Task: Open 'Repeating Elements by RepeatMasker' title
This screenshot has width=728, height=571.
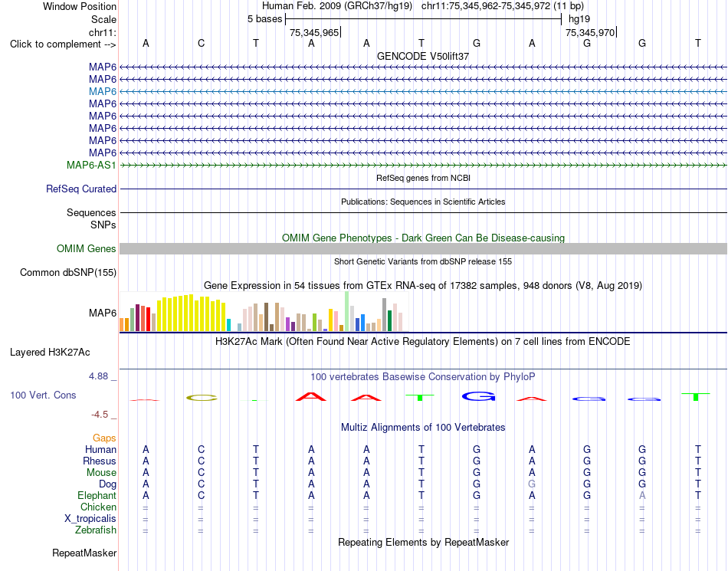Action: pos(423,542)
